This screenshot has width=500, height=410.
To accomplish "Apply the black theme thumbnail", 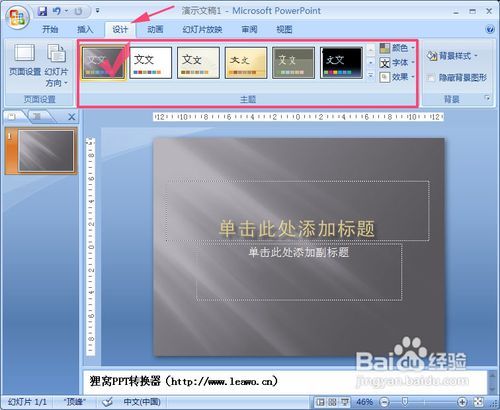I will (x=341, y=63).
